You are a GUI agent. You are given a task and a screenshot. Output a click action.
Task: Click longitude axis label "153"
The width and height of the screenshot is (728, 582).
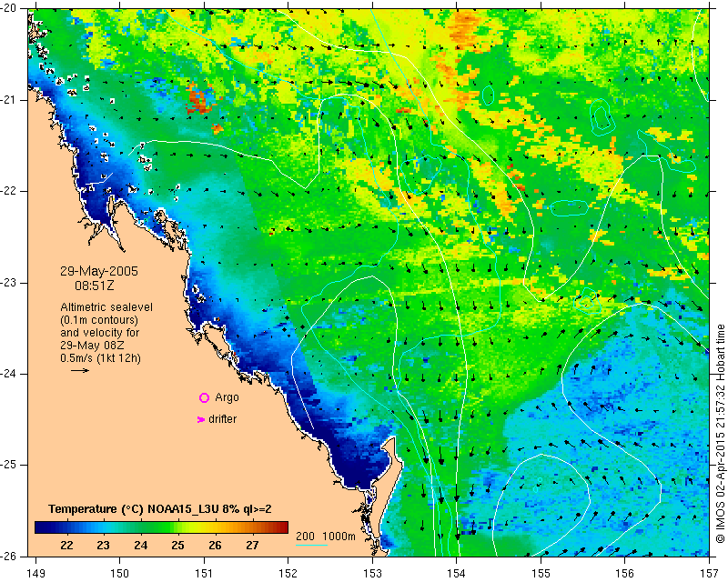tap(372, 574)
